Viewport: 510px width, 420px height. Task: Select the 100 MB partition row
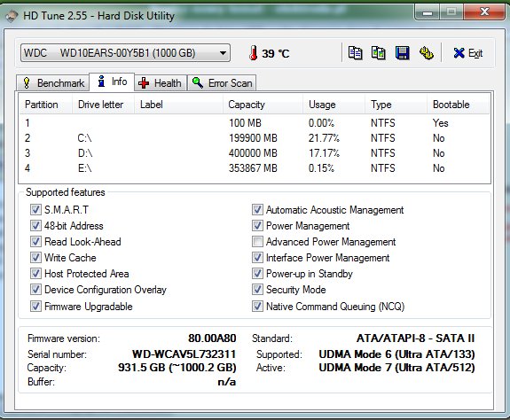point(255,123)
